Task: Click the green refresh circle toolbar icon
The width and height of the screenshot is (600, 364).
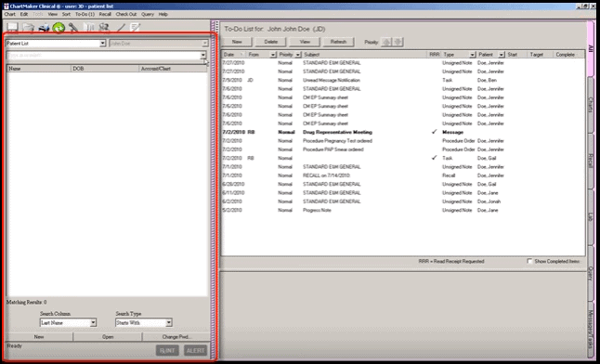Action: coord(59,28)
